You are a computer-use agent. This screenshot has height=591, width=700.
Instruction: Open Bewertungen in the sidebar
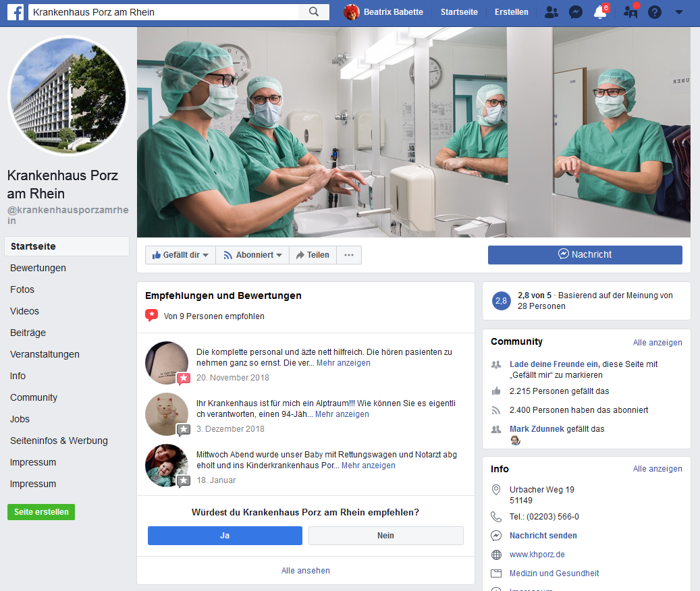pos(38,268)
